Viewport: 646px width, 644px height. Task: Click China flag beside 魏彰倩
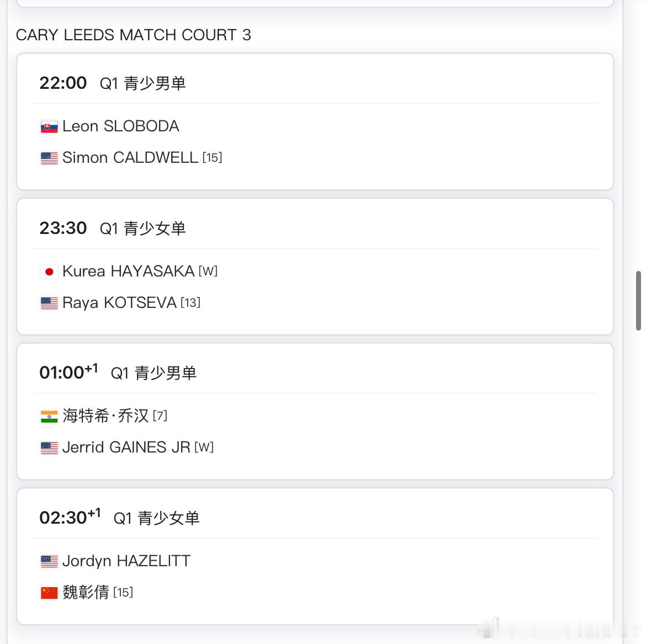tap(49, 593)
